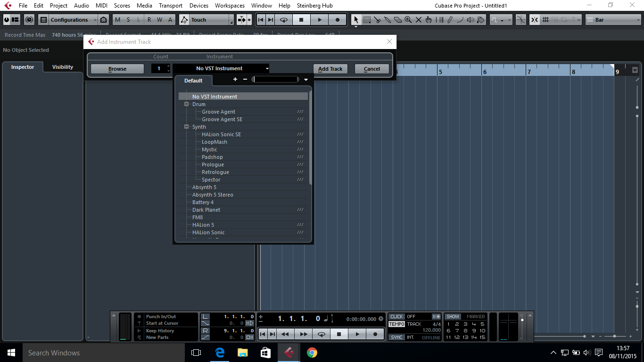The height and width of the screenshot is (362, 644).
Task: Show the History constrain delay icon
Action: (x=29, y=20)
